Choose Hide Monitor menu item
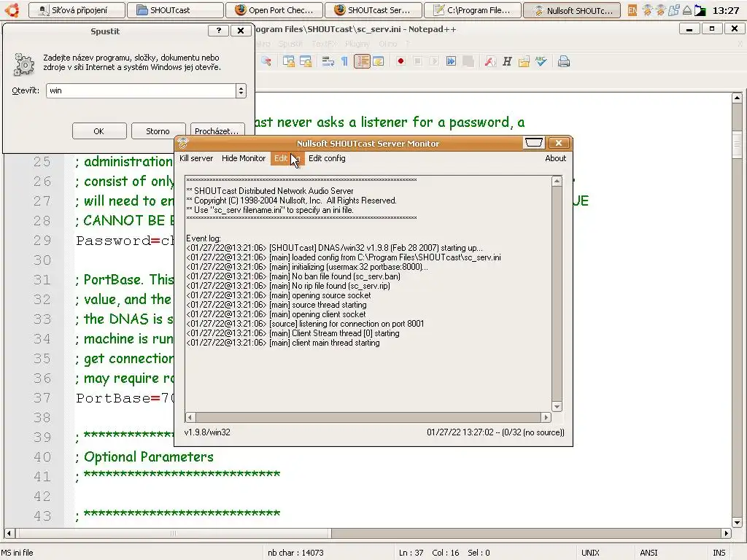This screenshot has height=560, width=747. coord(244,158)
